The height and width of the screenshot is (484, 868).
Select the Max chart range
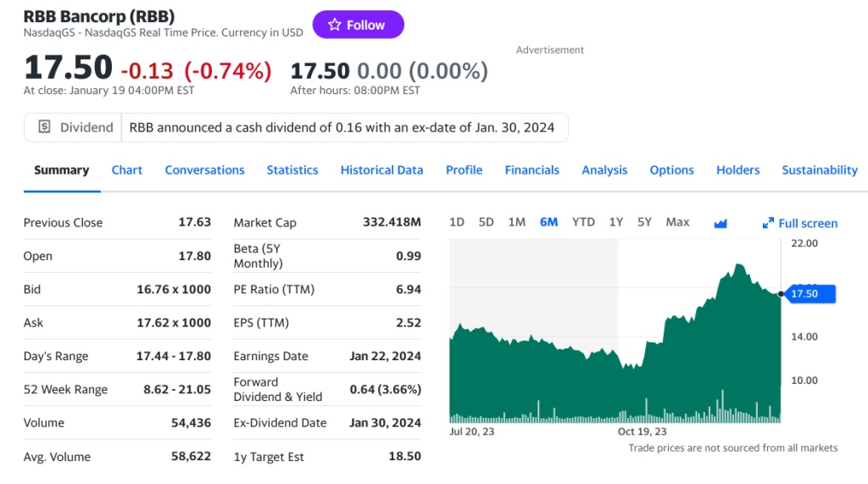(x=677, y=222)
